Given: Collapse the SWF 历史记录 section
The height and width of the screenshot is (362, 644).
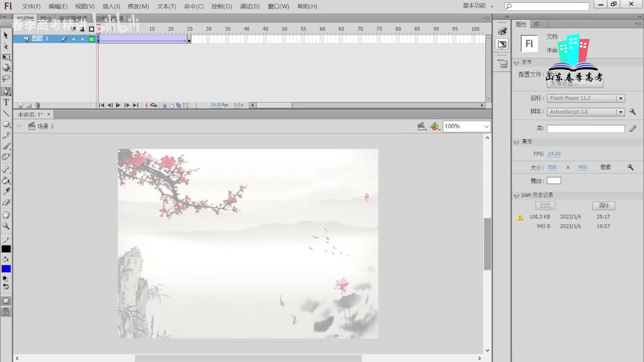Looking at the screenshot, I should click(x=516, y=195).
